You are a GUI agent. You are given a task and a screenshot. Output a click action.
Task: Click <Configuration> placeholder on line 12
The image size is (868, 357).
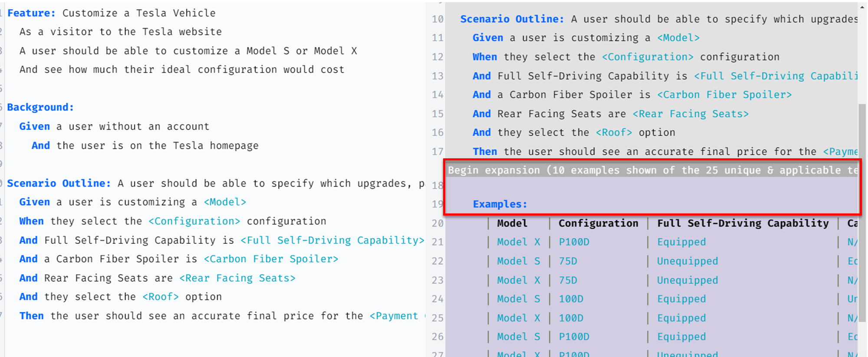point(648,57)
